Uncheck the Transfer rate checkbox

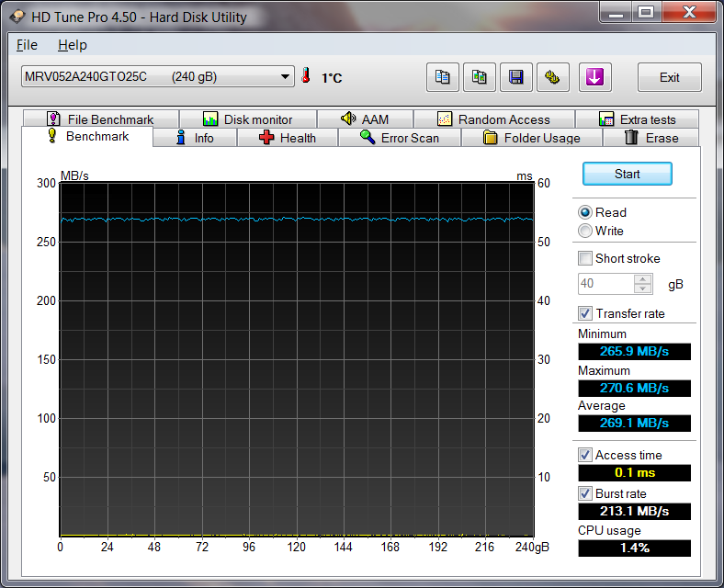tap(585, 313)
